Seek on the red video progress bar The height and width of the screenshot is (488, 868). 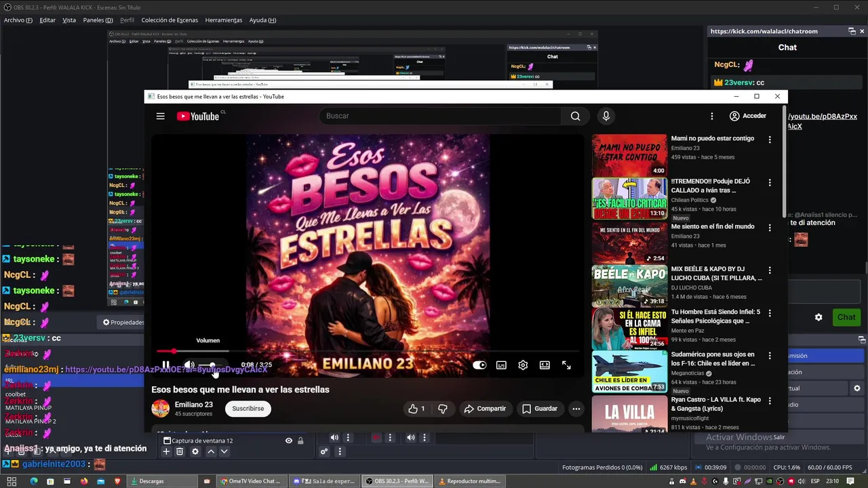[x=367, y=351]
